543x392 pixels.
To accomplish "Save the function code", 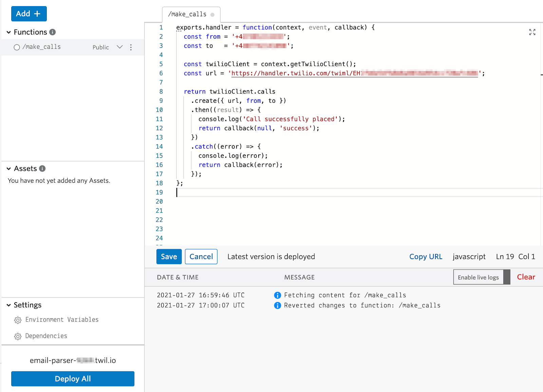I will pyautogui.click(x=169, y=257).
